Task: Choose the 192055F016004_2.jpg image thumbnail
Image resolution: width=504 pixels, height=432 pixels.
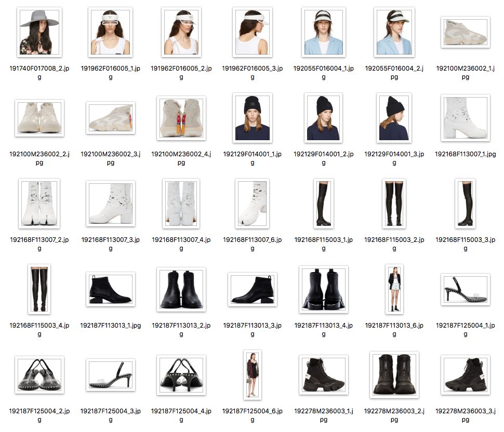Action: click(394, 32)
